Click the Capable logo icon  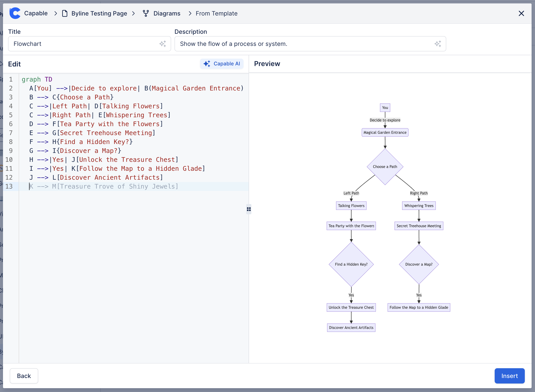click(x=15, y=13)
